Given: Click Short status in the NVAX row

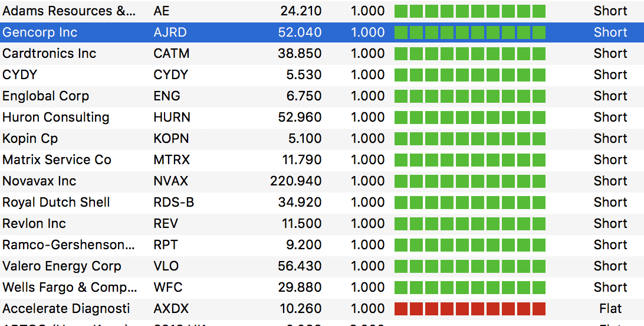Looking at the screenshot, I should tap(610, 181).
